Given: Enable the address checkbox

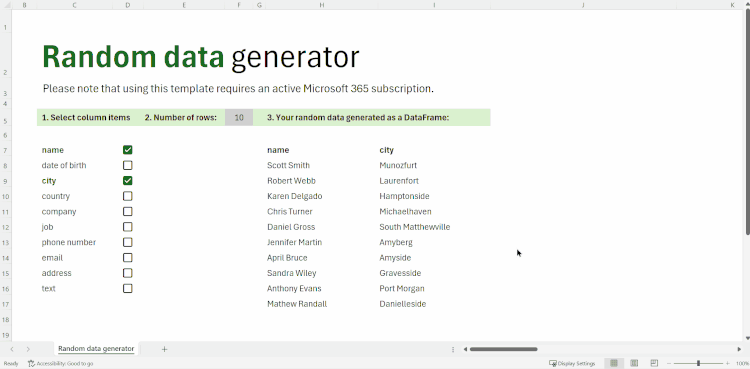Looking at the screenshot, I should [127, 273].
